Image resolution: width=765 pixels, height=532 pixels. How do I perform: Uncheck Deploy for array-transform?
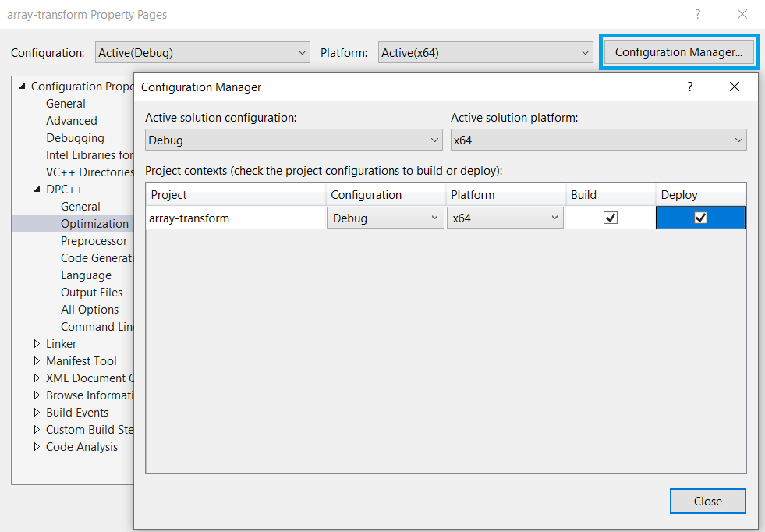point(699,217)
